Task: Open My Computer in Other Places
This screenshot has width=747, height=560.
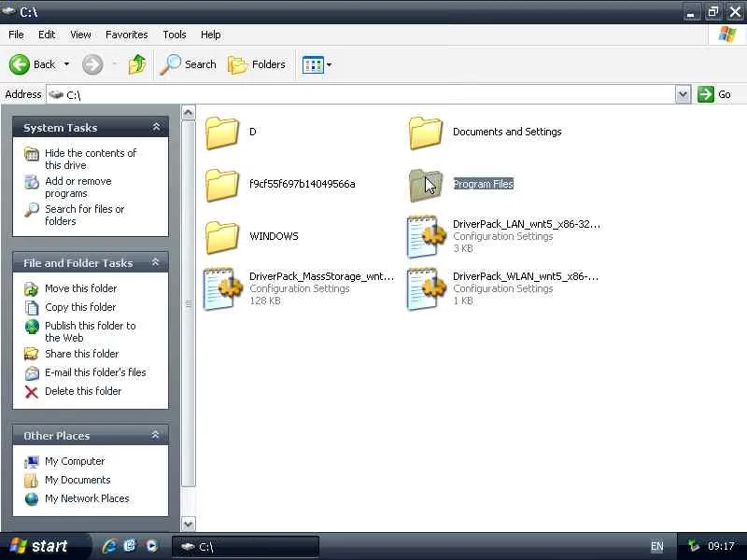Action: [75, 461]
